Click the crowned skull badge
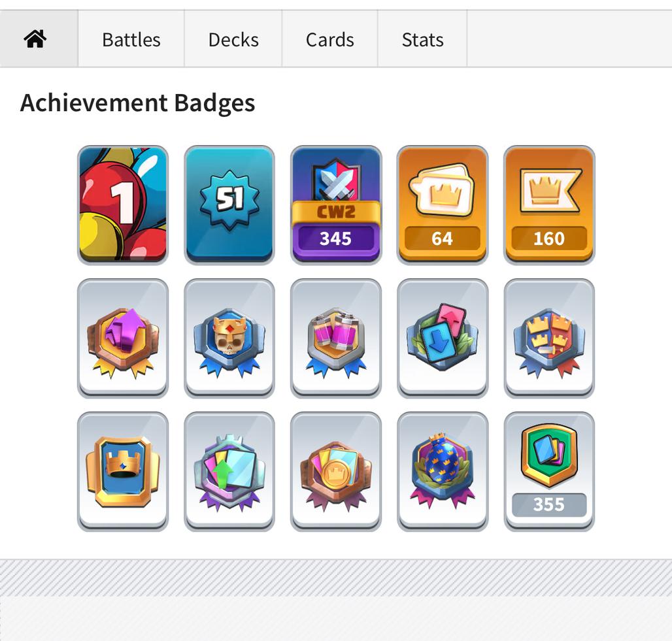 pyautogui.click(x=229, y=338)
